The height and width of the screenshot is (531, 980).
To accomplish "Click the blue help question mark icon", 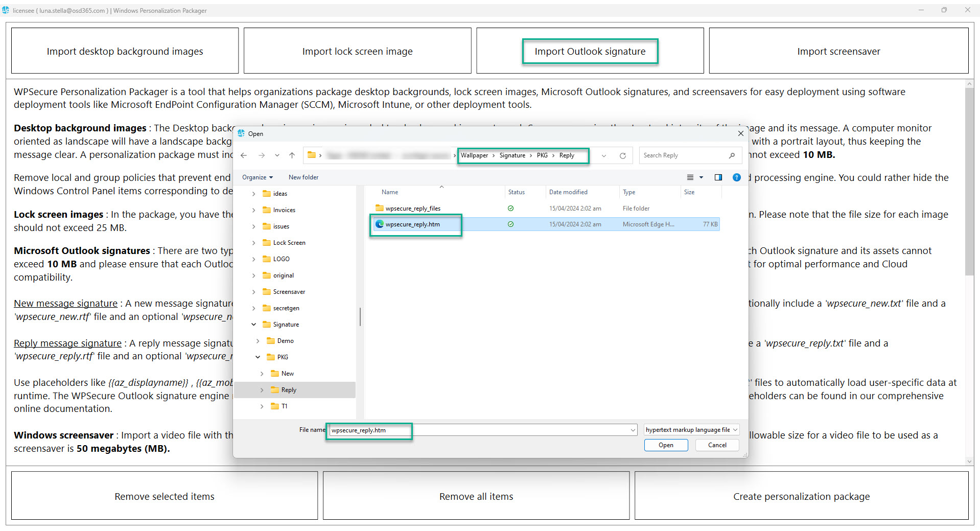I will (736, 177).
